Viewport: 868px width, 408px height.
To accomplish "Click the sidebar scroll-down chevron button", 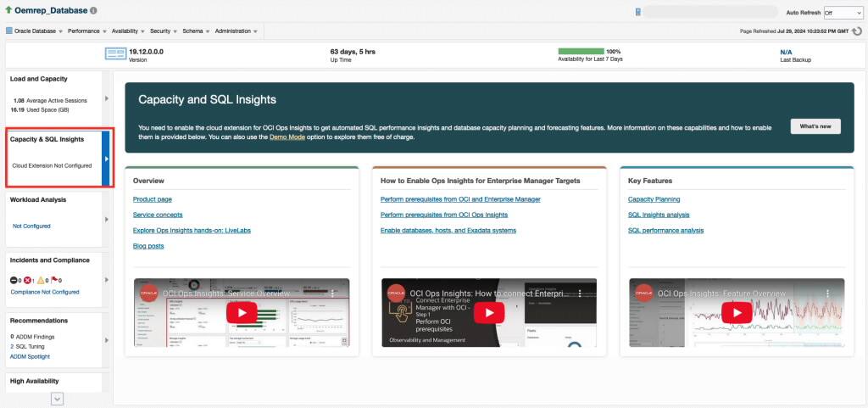I will point(58,399).
